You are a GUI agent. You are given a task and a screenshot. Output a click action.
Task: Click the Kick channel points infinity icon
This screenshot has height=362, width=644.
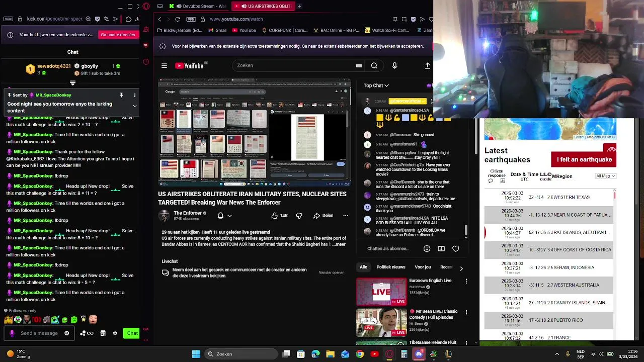coord(90,333)
